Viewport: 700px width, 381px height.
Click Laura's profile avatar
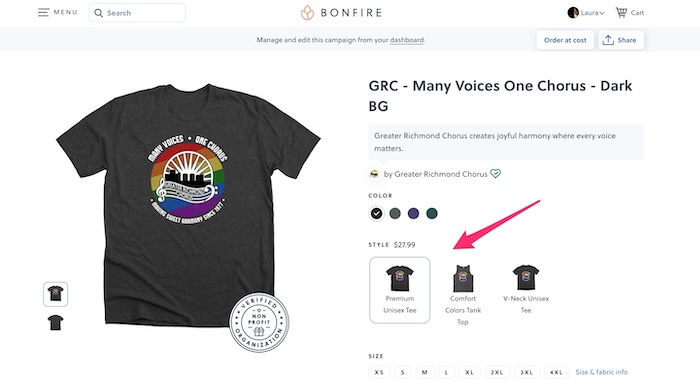[x=573, y=13]
